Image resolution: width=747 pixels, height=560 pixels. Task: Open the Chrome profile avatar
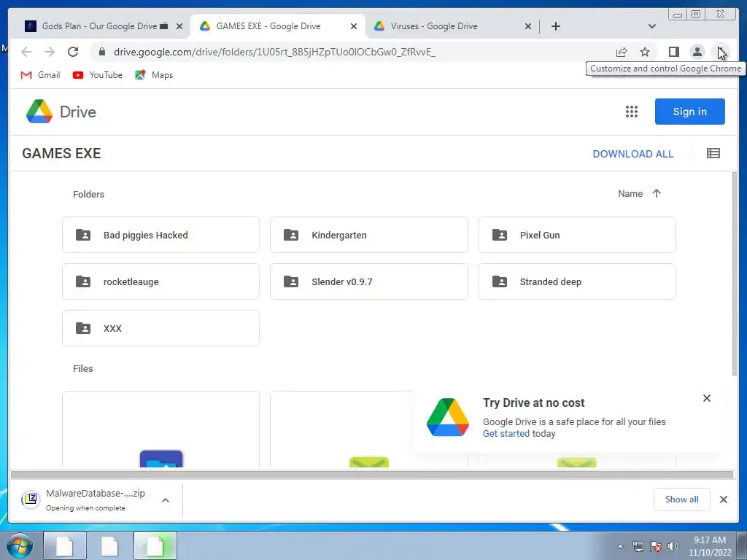697,52
